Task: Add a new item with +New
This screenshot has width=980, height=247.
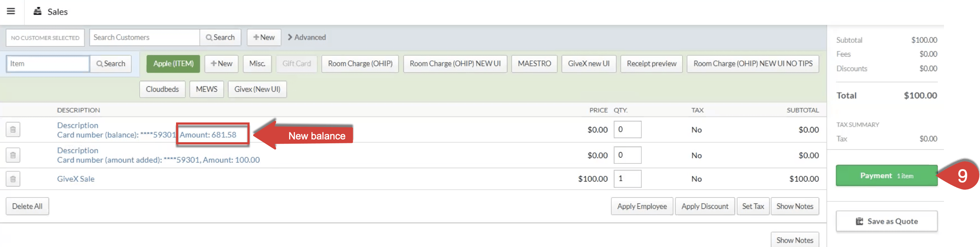Action: pos(221,64)
